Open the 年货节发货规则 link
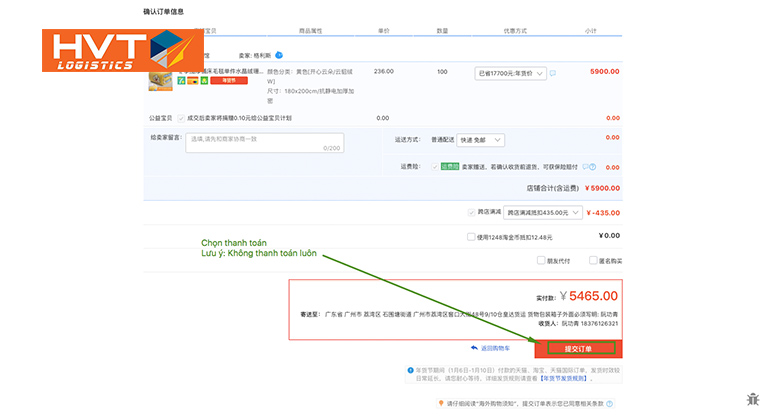Viewport: 770px width, 416px height. 564,379
